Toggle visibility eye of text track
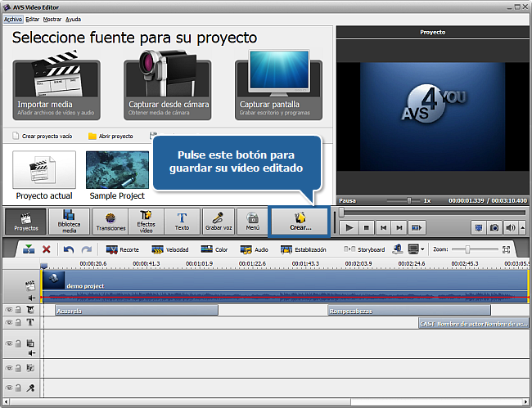532x408 pixels. pos(9,322)
